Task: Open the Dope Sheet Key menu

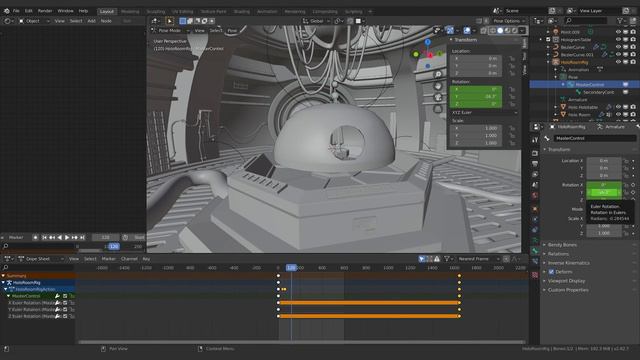Action: point(146,259)
